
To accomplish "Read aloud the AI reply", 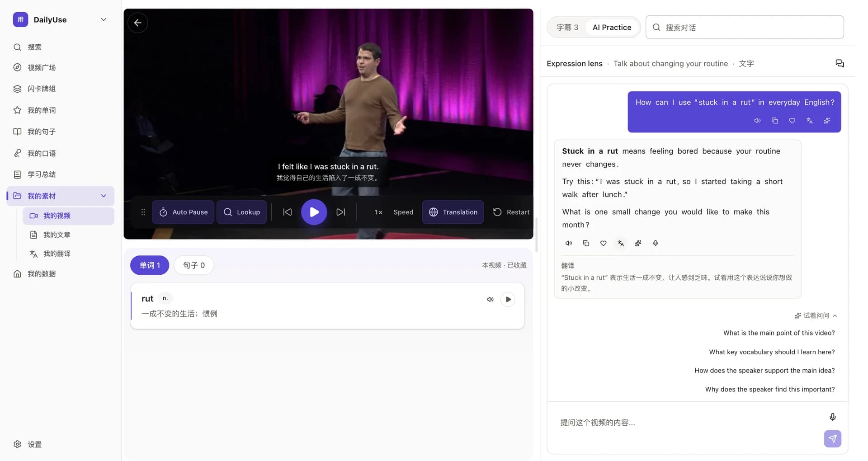I will click(569, 243).
